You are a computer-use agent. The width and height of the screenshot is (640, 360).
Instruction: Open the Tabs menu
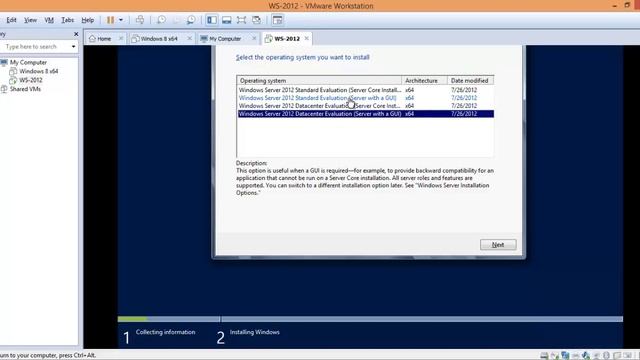pyautogui.click(x=68, y=20)
